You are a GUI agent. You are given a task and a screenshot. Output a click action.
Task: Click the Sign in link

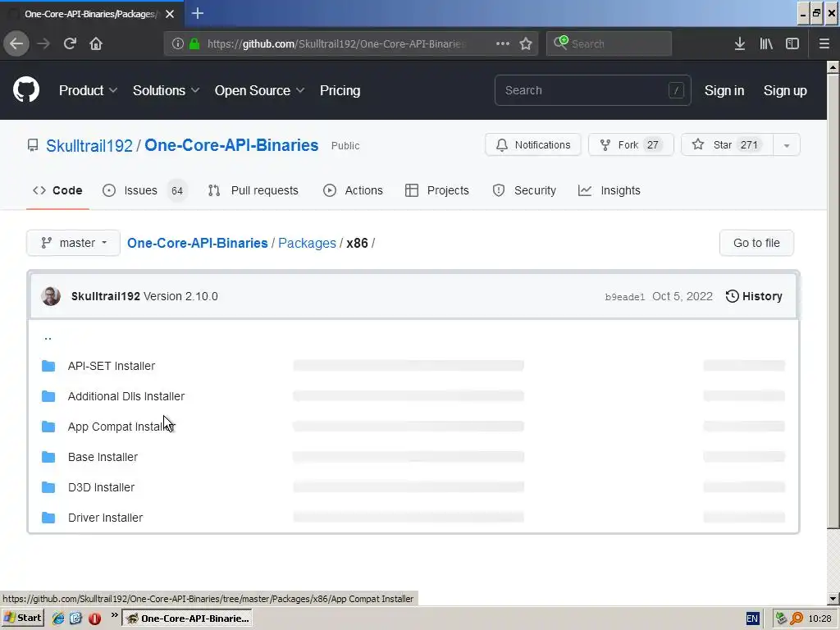click(724, 90)
